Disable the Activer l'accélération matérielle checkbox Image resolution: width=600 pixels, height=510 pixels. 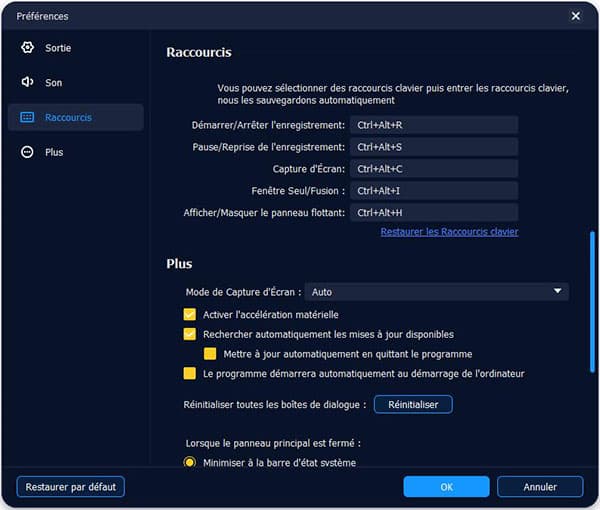pos(190,314)
